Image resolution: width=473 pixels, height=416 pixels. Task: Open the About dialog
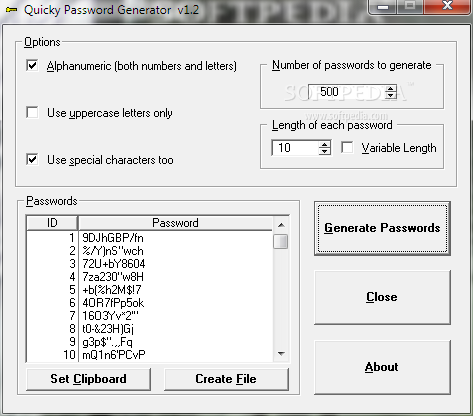[x=382, y=367]
